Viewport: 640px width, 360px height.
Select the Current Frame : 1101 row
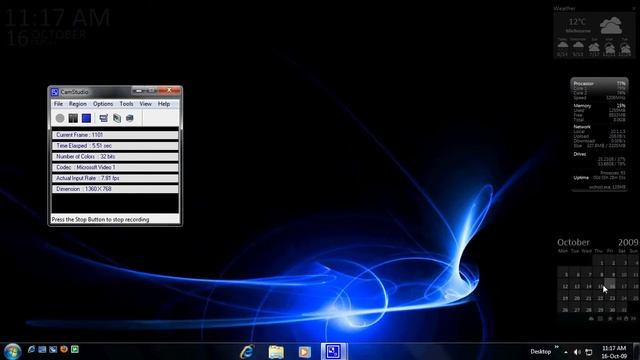[115, 135]
